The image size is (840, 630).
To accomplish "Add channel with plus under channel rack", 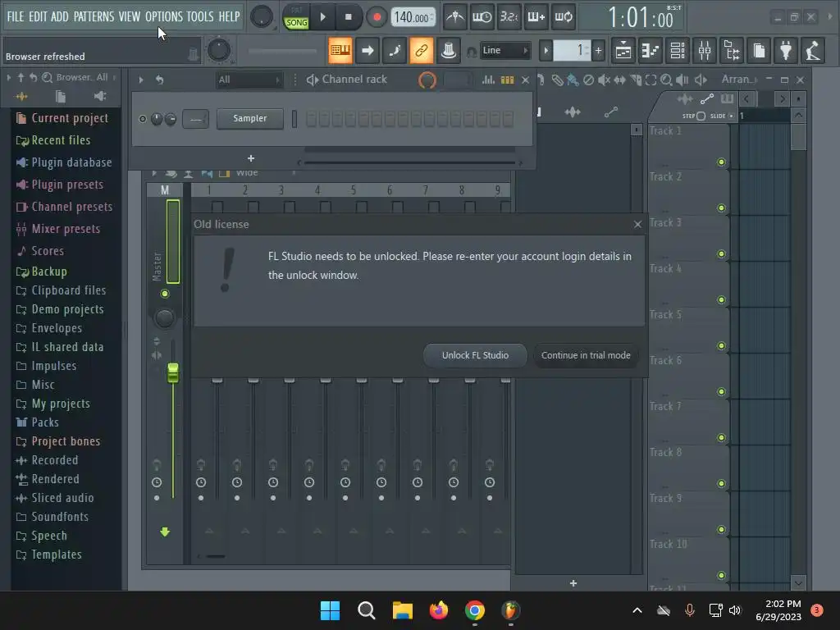I will [251, 158].
